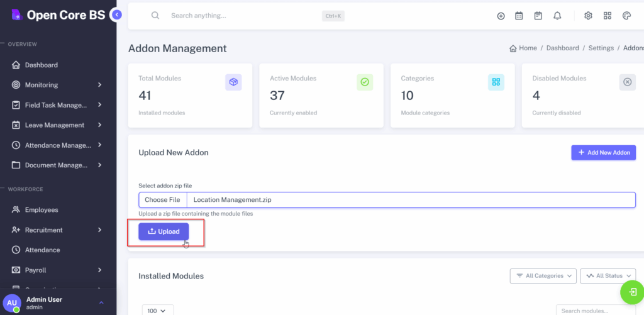Open the apps grid icon in header
Viewport: 644px width, 315px height.
tap(607, 16)
